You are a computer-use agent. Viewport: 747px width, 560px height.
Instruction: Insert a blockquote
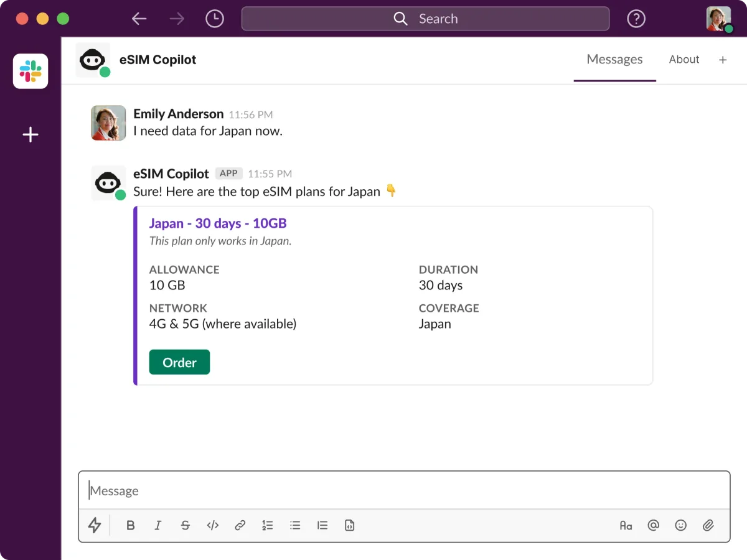[x=322, y=525]
